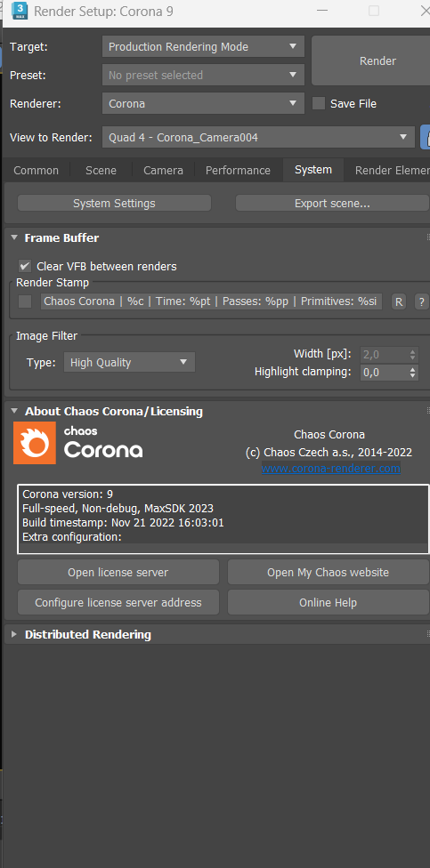The height and width of the screenshot is (868, 430).
Task: Click the Frame Buffer rollout grip handle
Action: 428,237
